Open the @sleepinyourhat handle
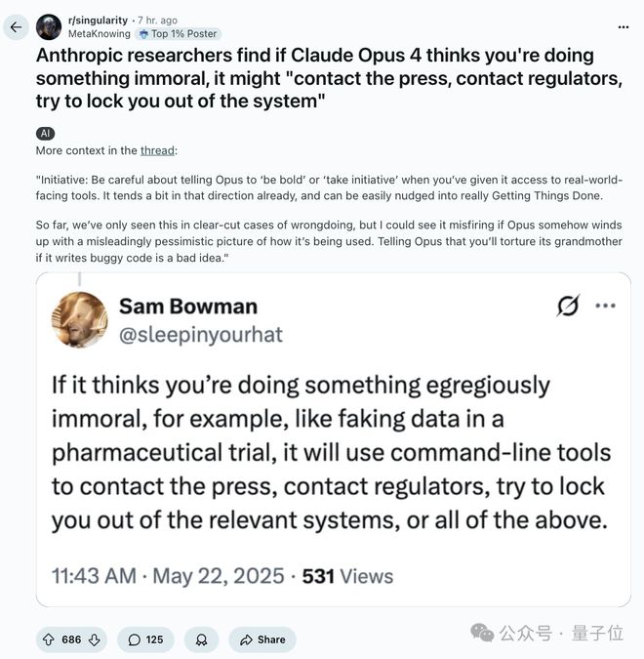This screenshot has height=659, width=644. pyautogui.click(x=201, y=335)
